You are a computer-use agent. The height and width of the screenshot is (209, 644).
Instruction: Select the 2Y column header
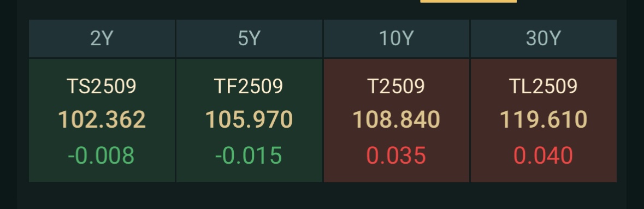tap(102, 38)
